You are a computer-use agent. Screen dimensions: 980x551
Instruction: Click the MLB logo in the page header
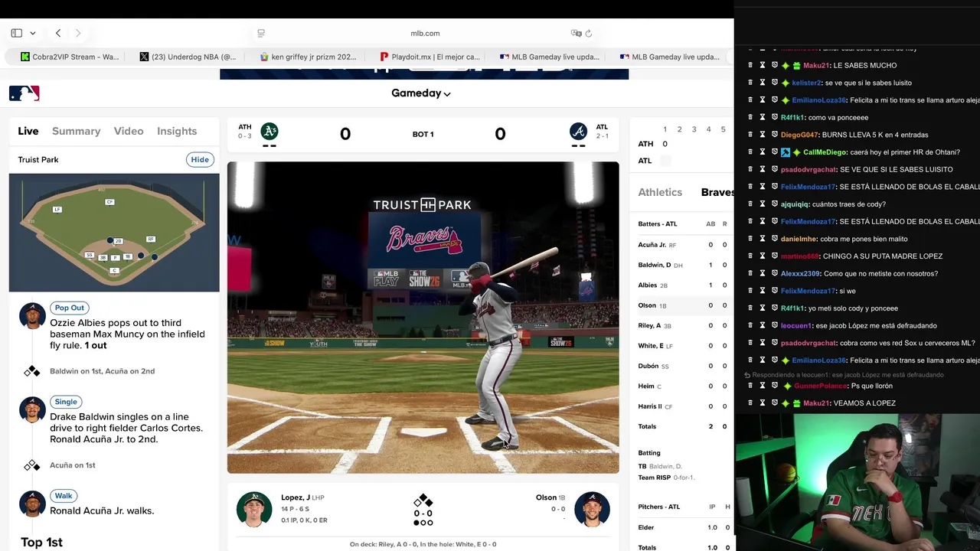coord(24,93)
